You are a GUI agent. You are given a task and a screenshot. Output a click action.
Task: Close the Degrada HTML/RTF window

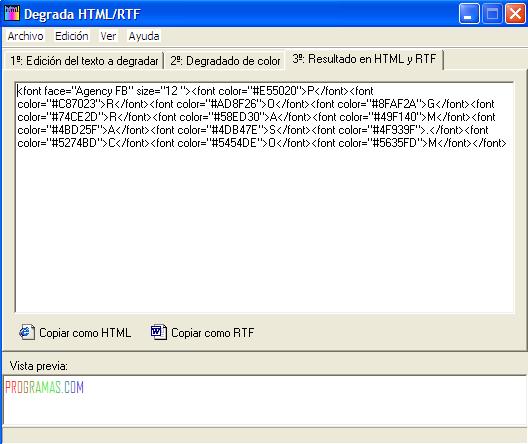click(x=515, y=14)
